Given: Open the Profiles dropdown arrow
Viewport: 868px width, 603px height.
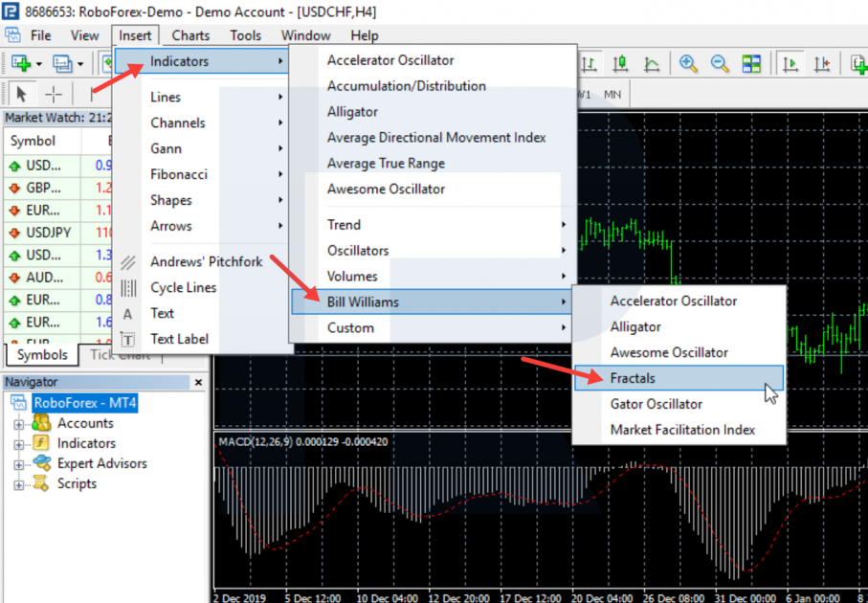Looking at the screenshot, I should click(80, 64).
